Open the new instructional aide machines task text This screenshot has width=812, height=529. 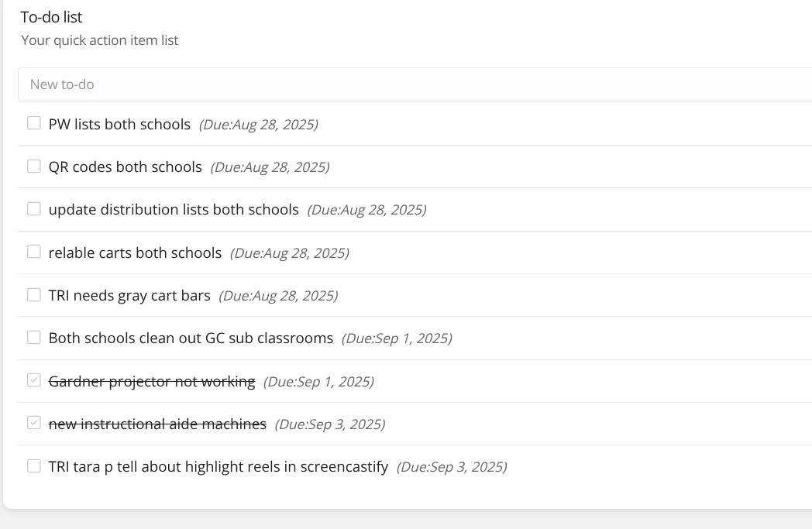coord(157,424)
